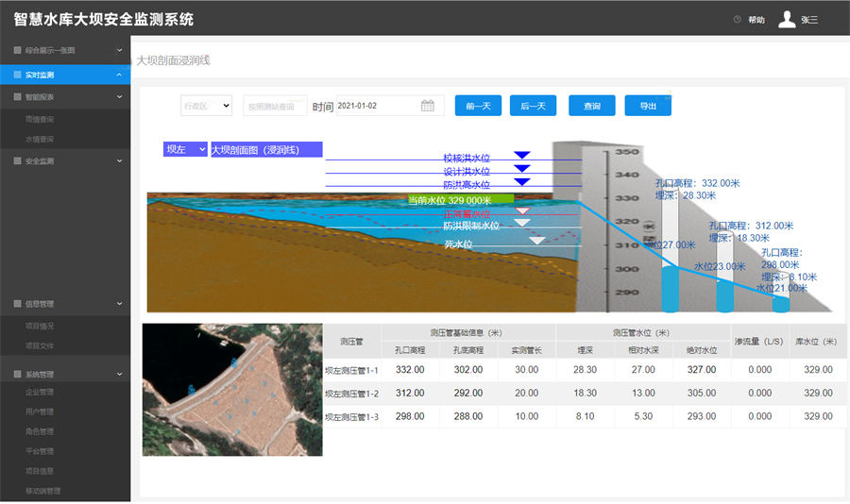Expand the 系统管理 menu chevron
850x504 pixels.
coord(119,374)
